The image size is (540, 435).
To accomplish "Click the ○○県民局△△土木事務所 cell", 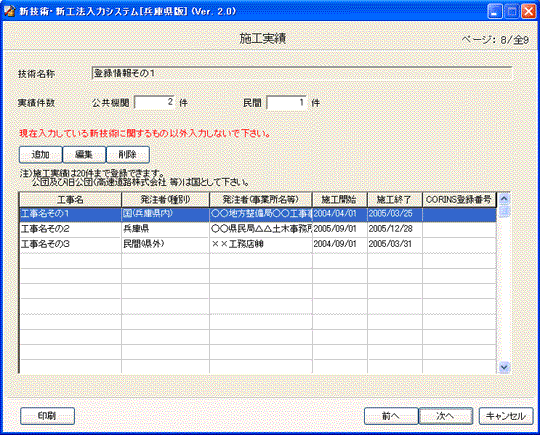I will pos(261,229).
